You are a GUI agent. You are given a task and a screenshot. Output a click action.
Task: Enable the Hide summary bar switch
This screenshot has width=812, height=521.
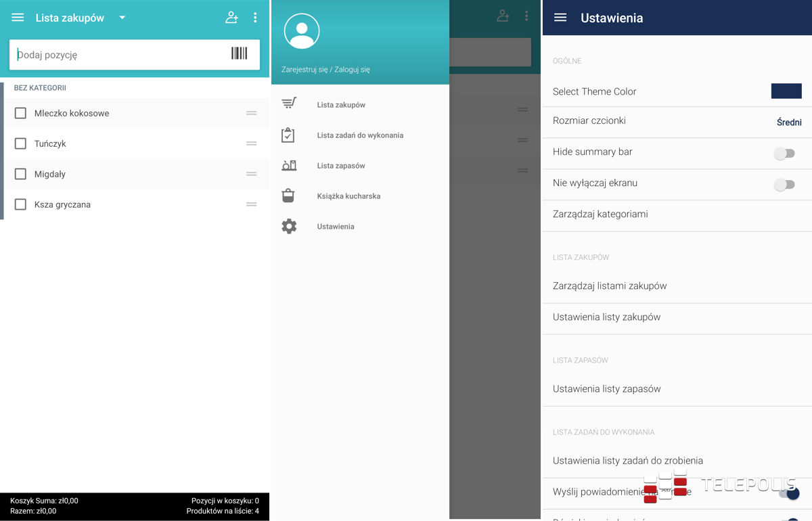[x=784, y=153]
